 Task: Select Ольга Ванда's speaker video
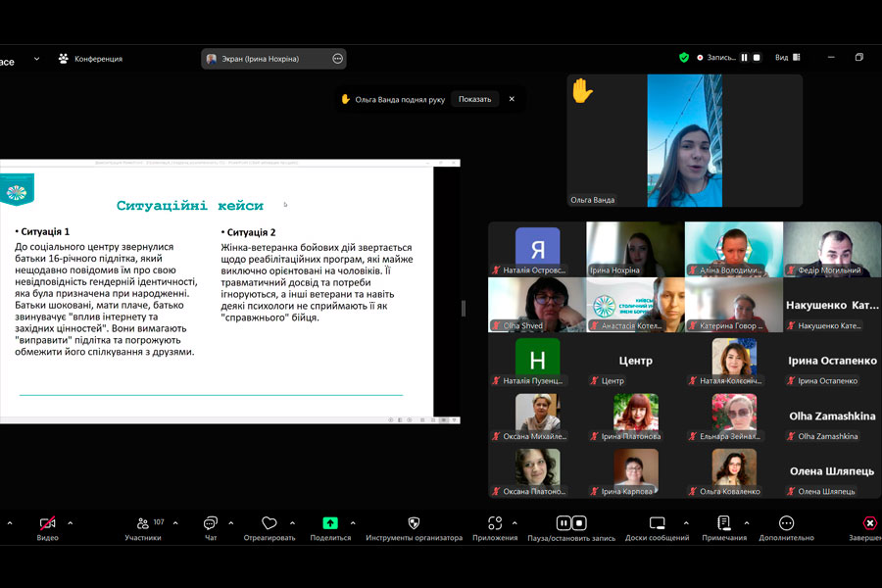coord(685,141)
